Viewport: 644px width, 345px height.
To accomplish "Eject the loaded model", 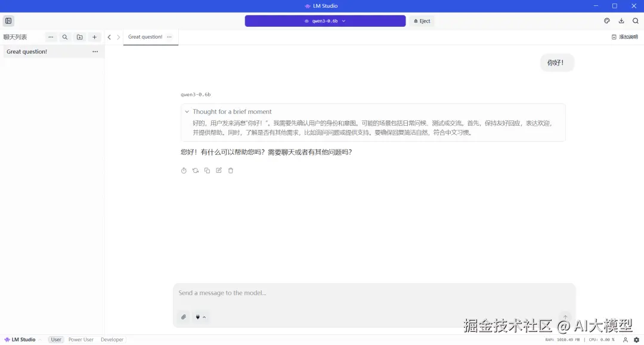I will [422, 21].
